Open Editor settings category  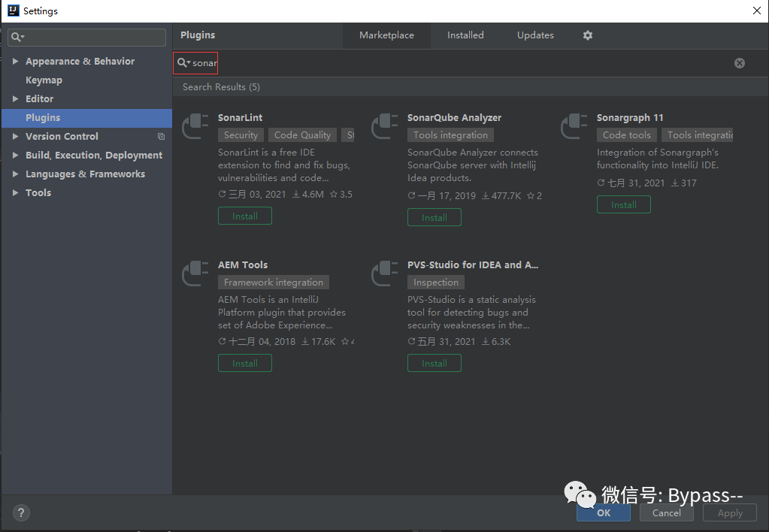click(39, 98)
